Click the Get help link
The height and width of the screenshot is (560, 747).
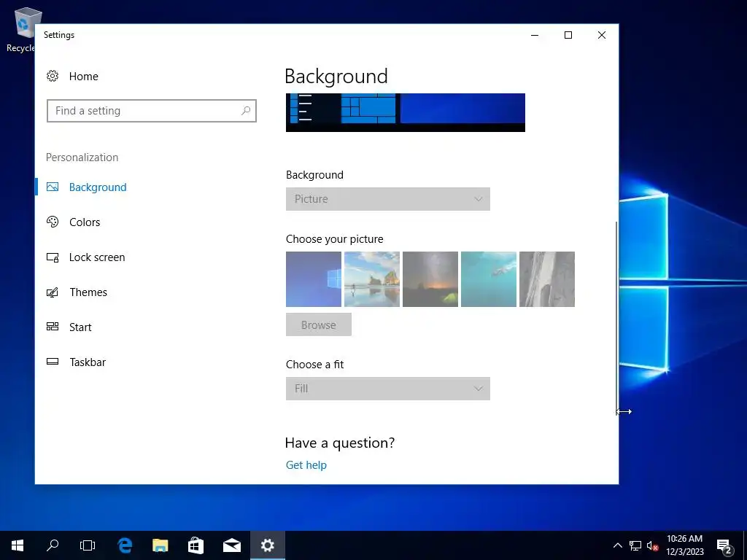click(306, 465)
